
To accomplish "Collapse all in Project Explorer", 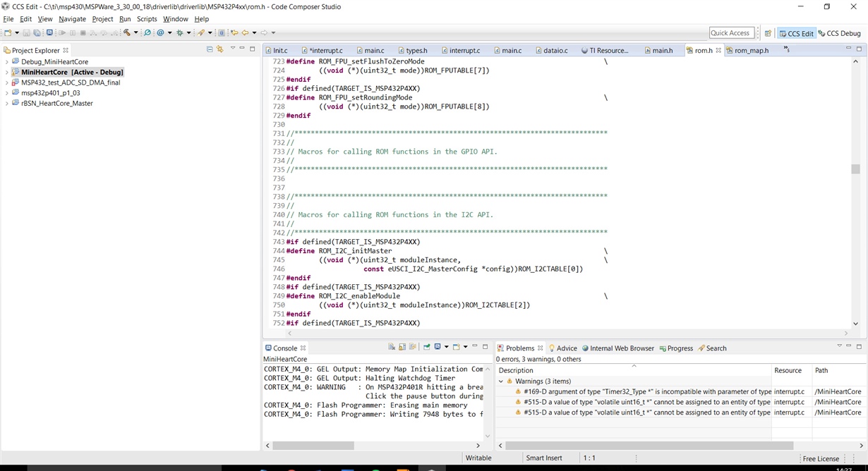I will 210,49.
